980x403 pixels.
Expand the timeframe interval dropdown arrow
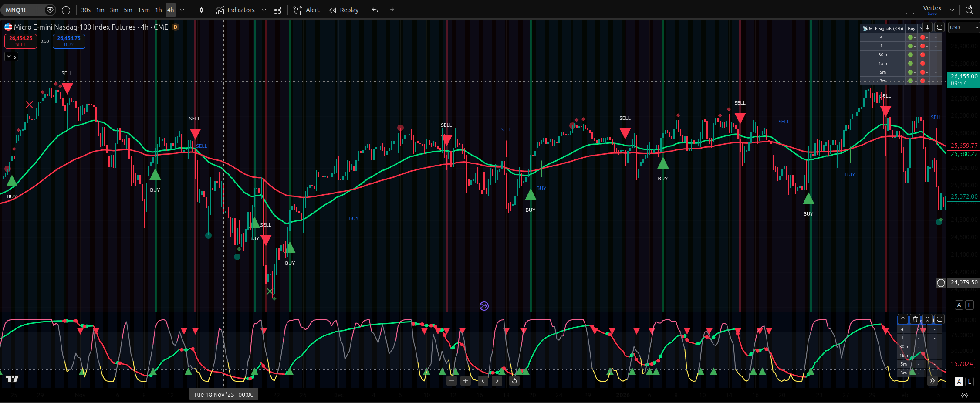[182, 10]
